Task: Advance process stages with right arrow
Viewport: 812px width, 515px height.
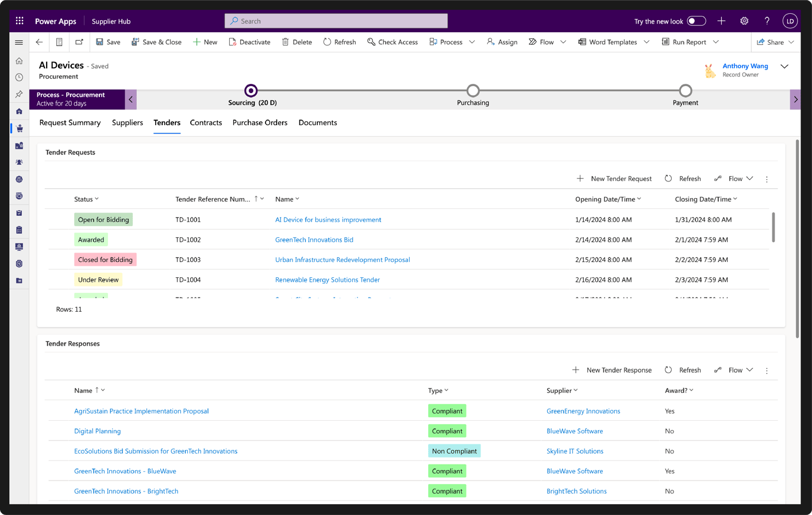Action: coord(795,99)
